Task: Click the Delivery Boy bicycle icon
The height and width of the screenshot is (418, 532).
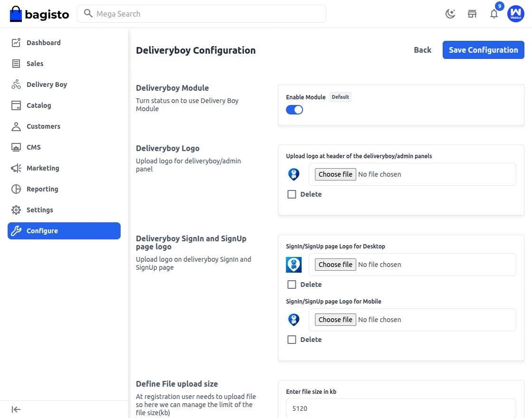Action: [x=16, y=85]
